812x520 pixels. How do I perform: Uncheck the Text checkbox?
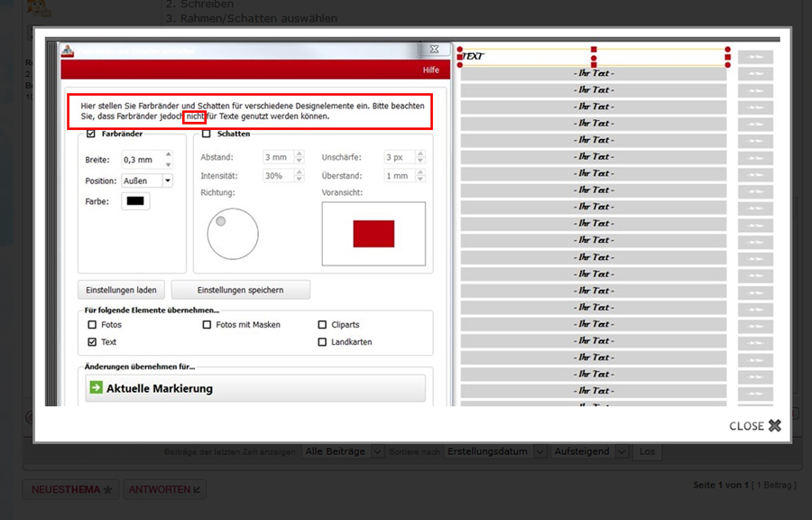92,342
